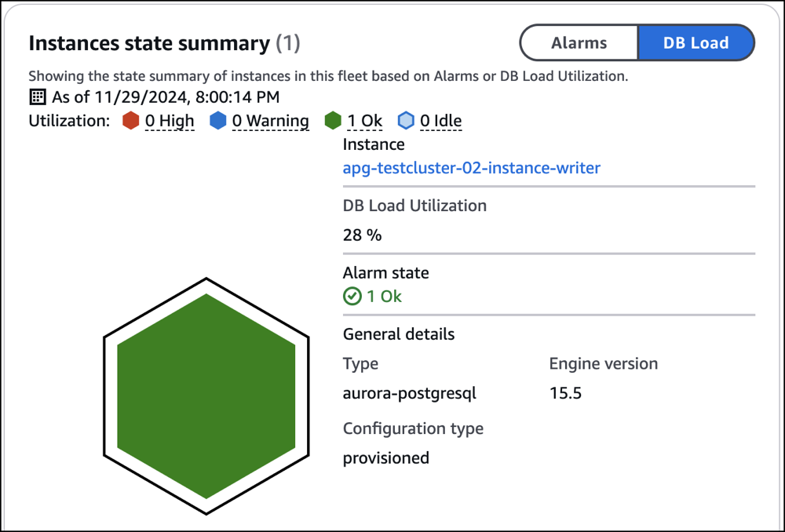Click the green Ok utilization hexagon icon
Image resolution: width=785 pixels, height=532 pixels.
click(335, 120)
